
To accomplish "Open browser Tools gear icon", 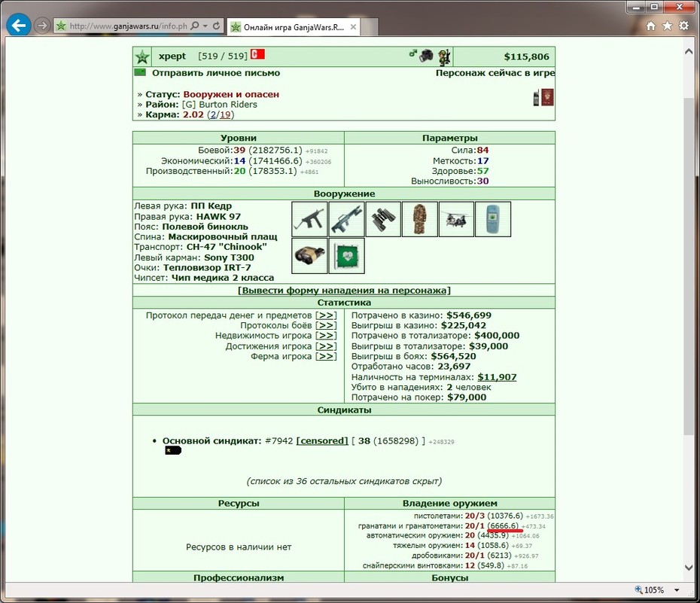I will (684, 26).
